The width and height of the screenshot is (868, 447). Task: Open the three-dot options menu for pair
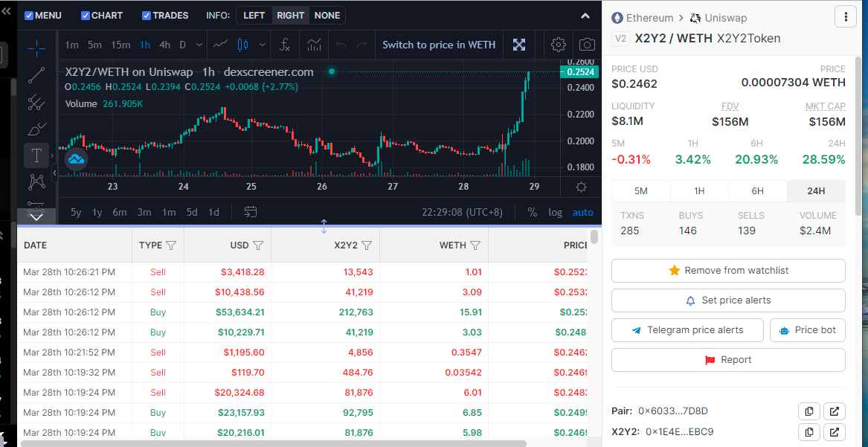846,17
